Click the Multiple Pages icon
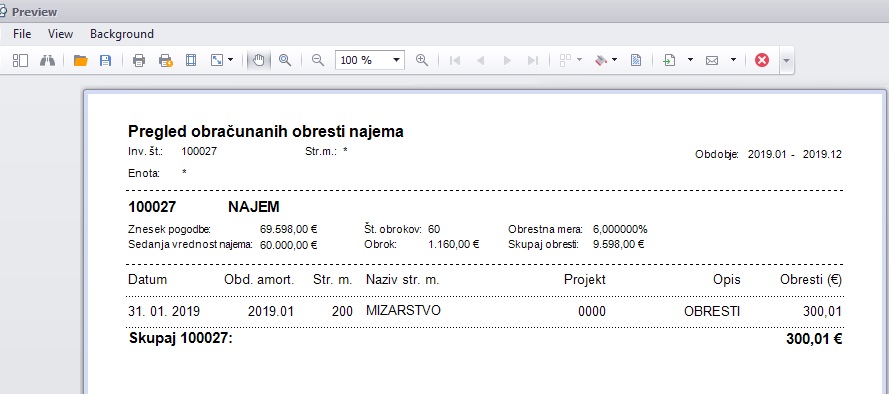Screen dimensions: 889x394 coord(565,60)
